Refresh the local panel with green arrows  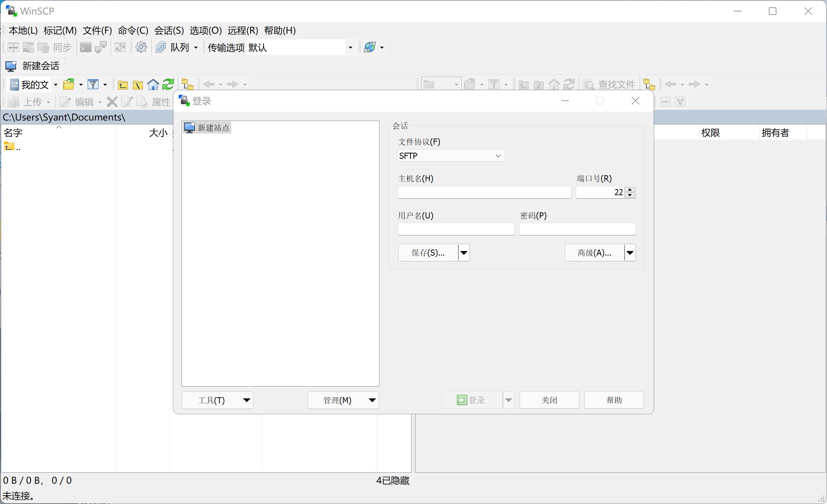(168, 84)
